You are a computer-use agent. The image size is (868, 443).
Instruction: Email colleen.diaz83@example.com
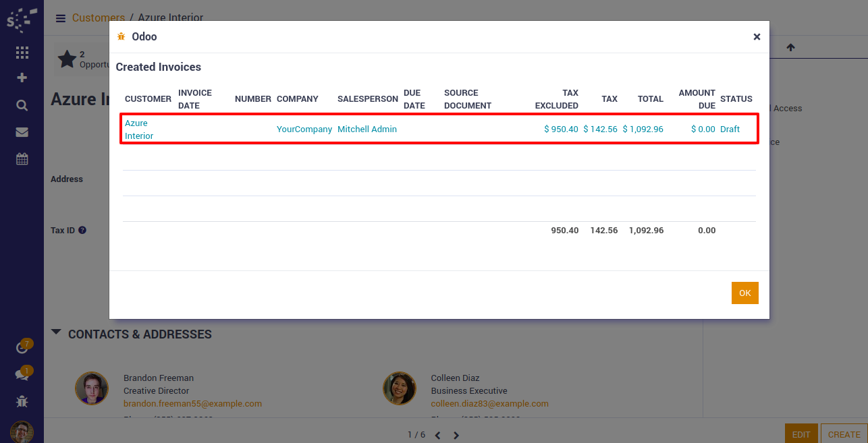(x=490, y=404)
